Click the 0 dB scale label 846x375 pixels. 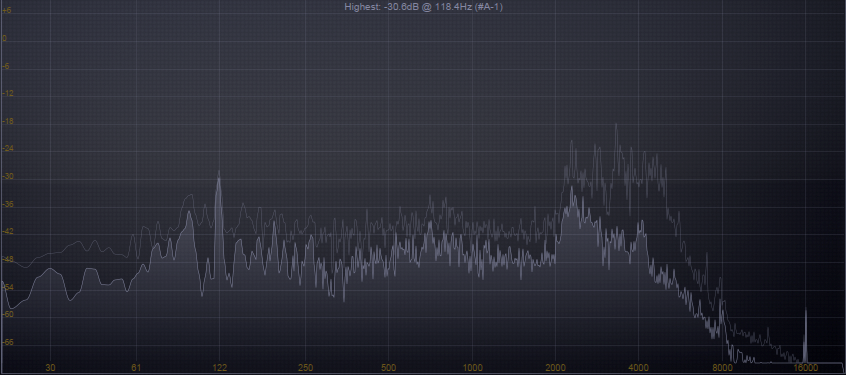coord(4,39)
